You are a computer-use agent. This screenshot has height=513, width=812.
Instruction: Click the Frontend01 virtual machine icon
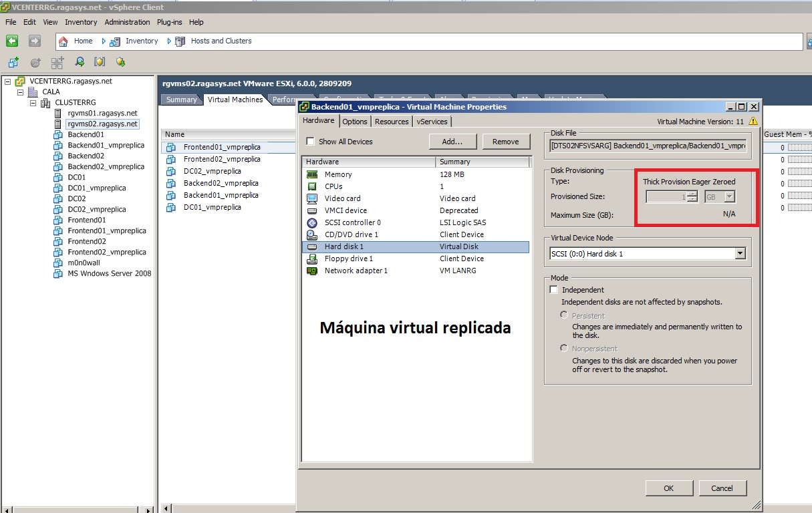pos(58,220)
